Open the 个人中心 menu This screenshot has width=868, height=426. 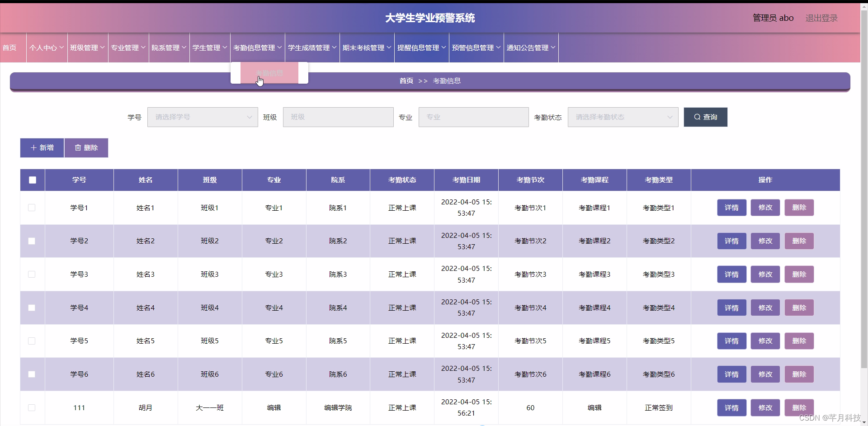(x=46, y=47)
